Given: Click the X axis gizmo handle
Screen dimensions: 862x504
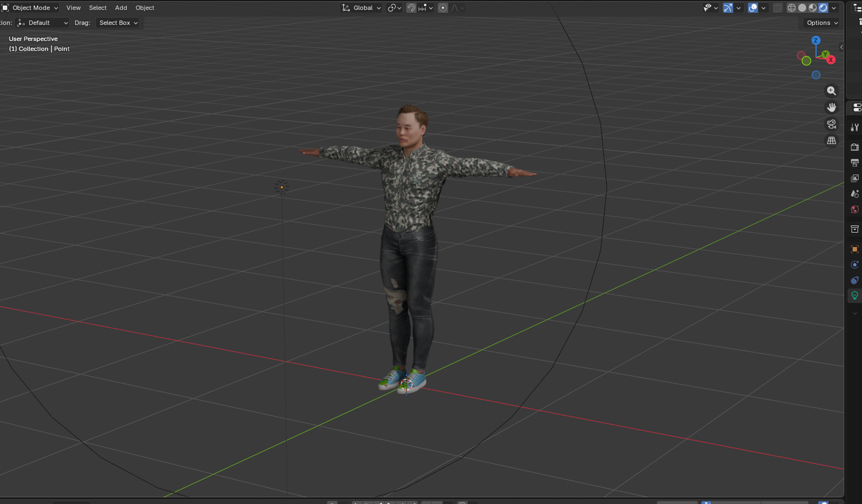Looking at the screenshot, I should point(831,60).
